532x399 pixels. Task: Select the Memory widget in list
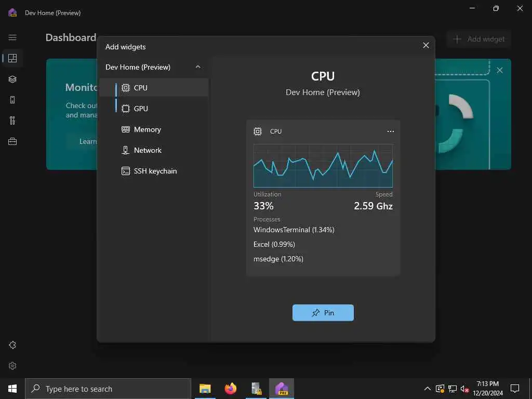pyautogui.click(x=154, y=129)
